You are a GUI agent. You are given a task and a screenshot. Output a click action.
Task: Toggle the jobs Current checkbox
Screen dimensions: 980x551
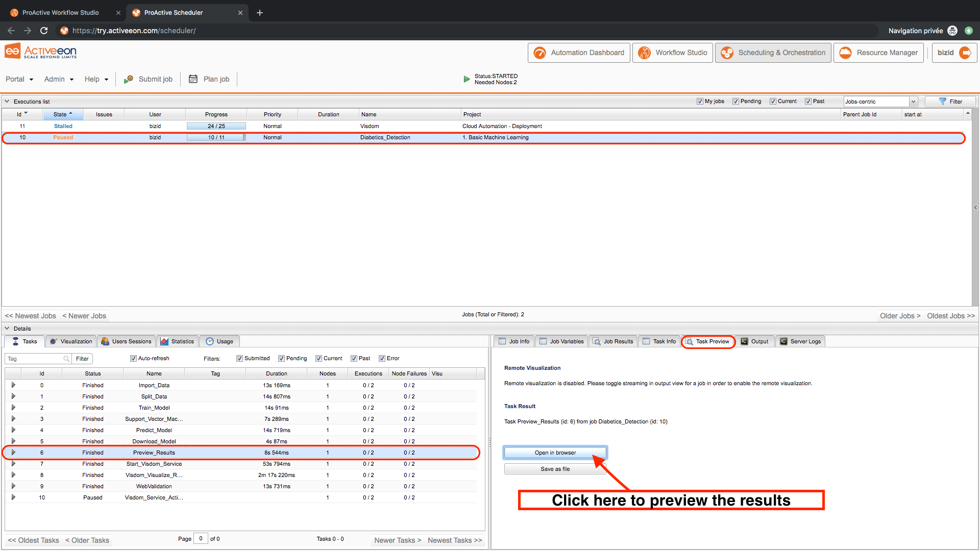tap(773, 101)
